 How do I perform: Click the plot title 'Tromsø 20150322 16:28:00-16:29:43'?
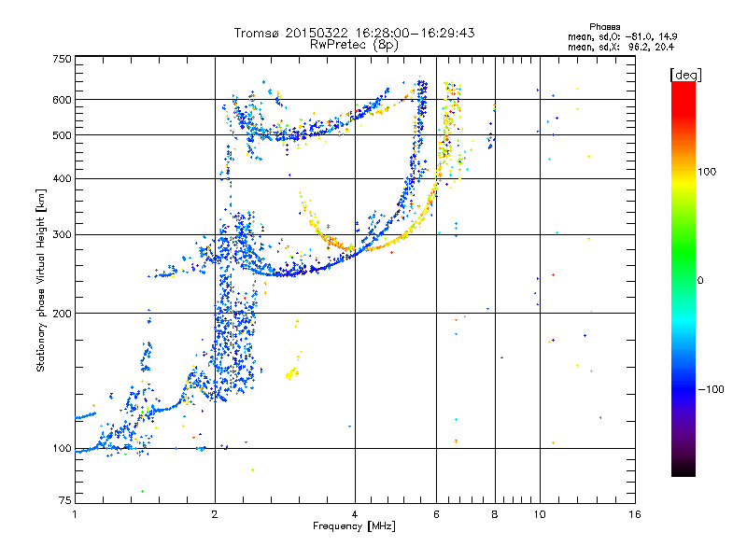click(354, 33)
